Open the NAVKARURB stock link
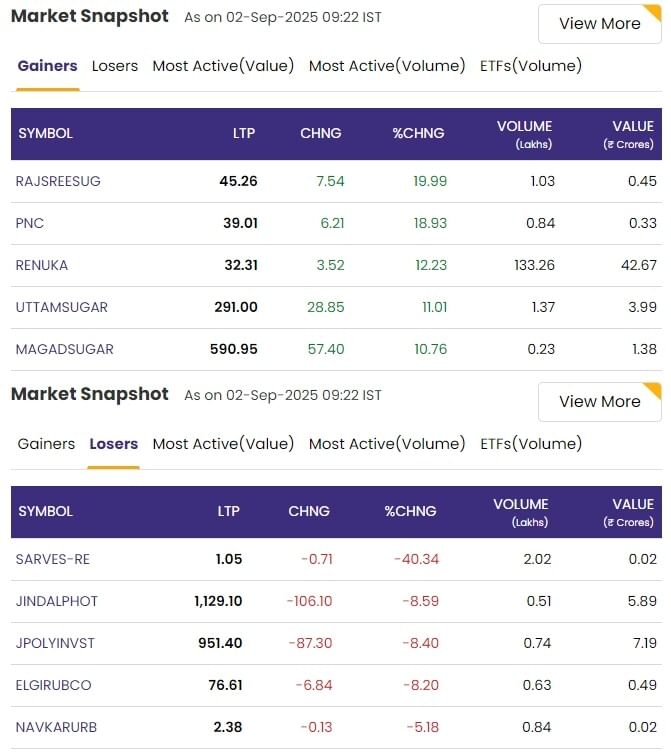This screenshot has height=756, width=671. pyautogui.click(x=56, y=727)
